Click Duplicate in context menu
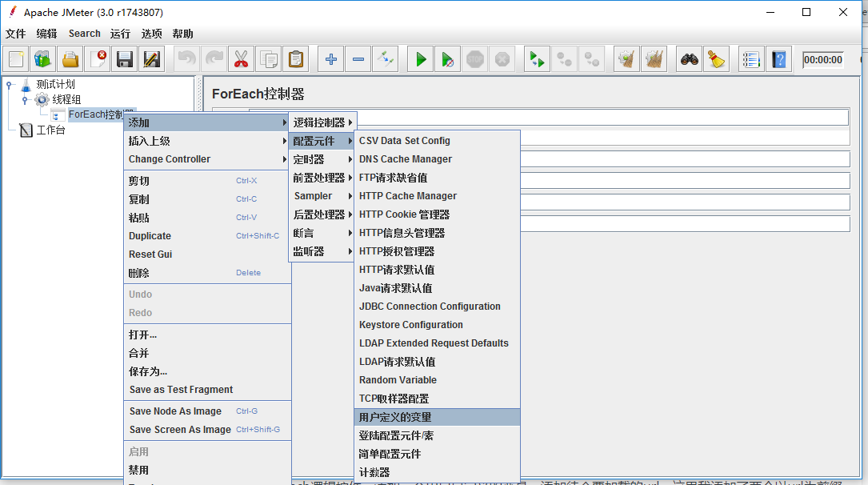Image resolution: width=868 pixels, height=485 pixels. pos(207,236)
